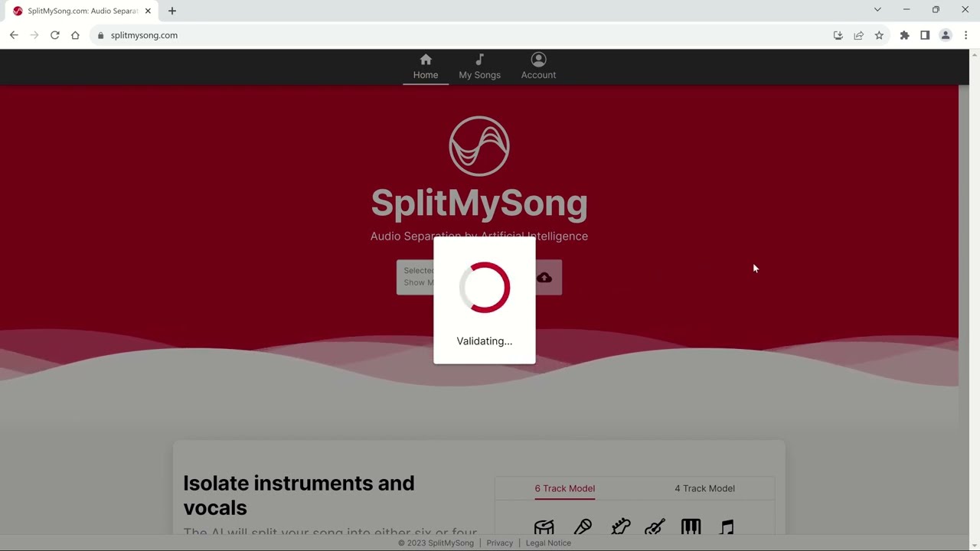Image resolution: width=980 pixels, height=551 pixels.
Task: Click the drums instrument icon
Action: point(544,527)
